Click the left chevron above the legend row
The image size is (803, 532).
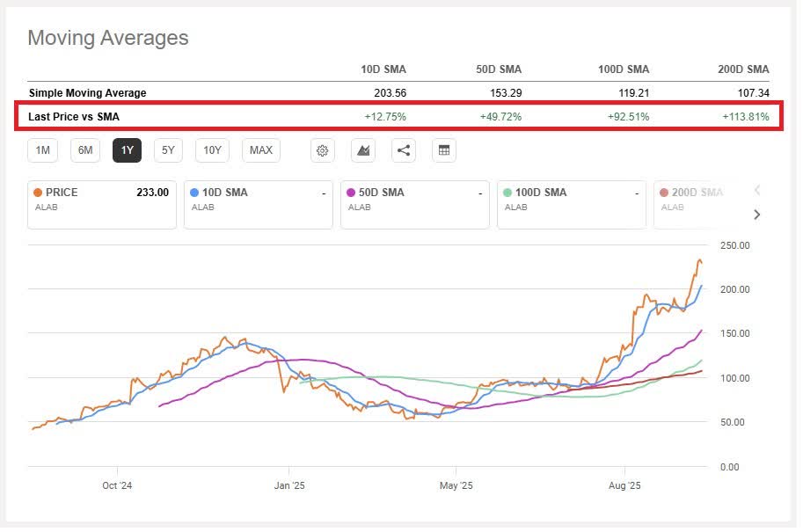pyautogui.click(x=756, y=190)
